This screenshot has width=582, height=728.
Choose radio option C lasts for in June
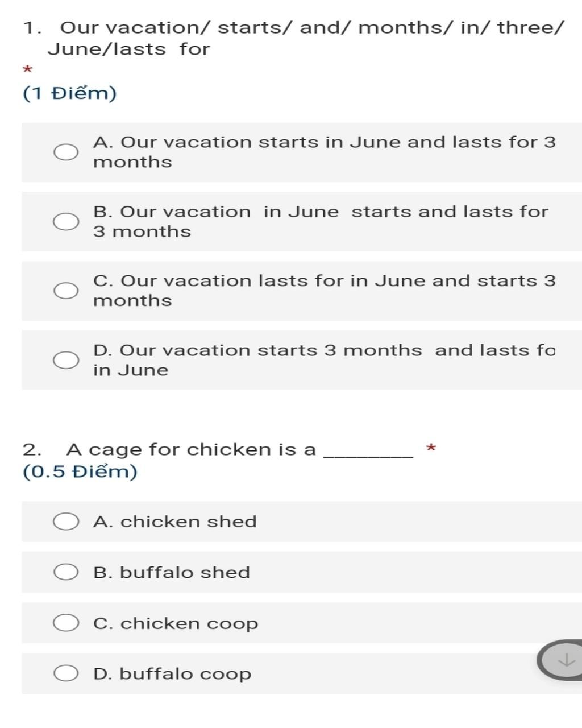[x=66, y=291]
